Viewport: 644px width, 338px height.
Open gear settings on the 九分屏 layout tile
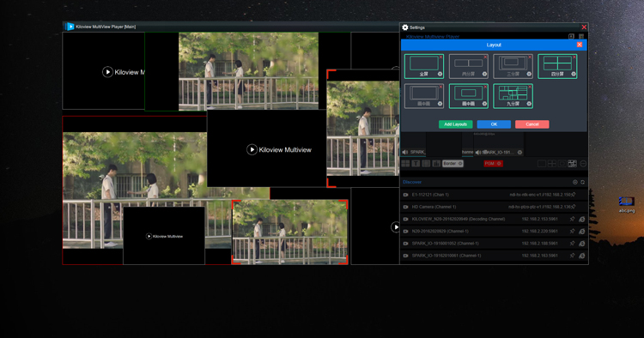coord(529,104)
